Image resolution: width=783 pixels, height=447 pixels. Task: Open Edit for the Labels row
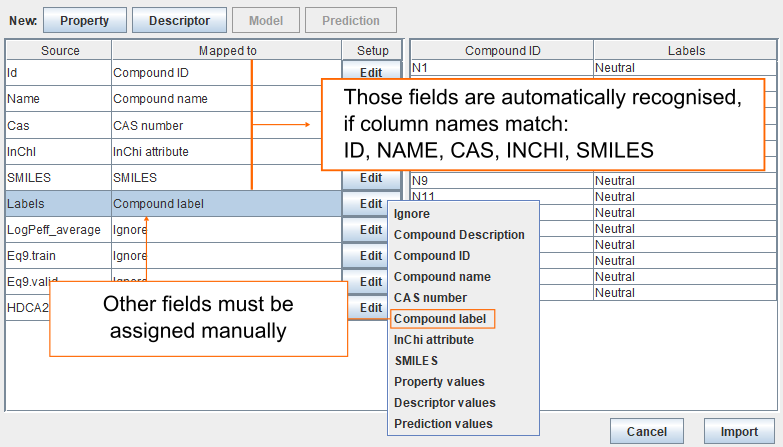371,204
